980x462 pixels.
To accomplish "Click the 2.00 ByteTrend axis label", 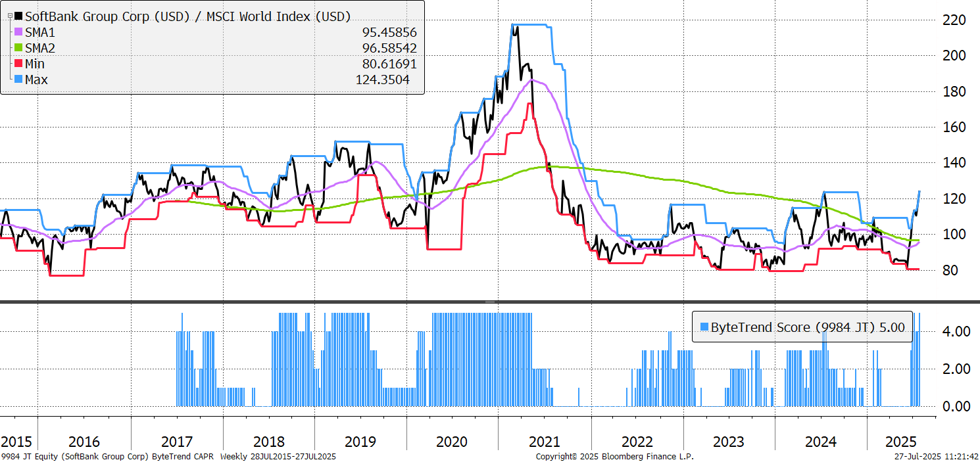I will click(x=957, y=369).
